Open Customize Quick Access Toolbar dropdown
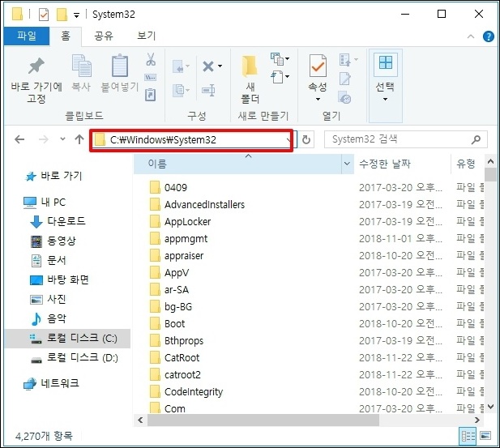Viewport: 500px width, 448px height. tap(76, 15)
